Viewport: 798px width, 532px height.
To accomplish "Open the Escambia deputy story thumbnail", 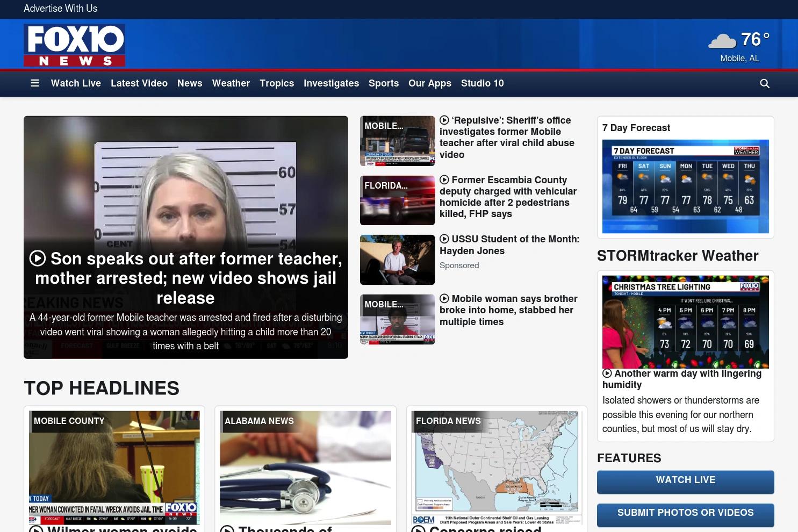I will 397,200.
